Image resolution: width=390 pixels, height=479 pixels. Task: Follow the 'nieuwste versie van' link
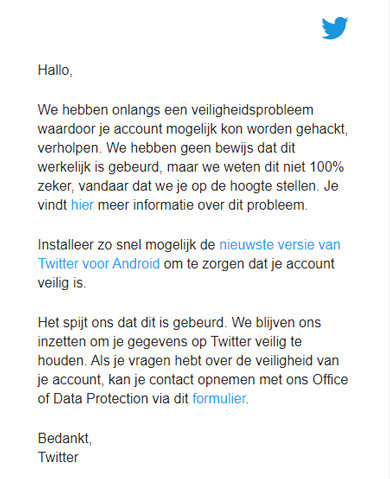pos(280,245)
